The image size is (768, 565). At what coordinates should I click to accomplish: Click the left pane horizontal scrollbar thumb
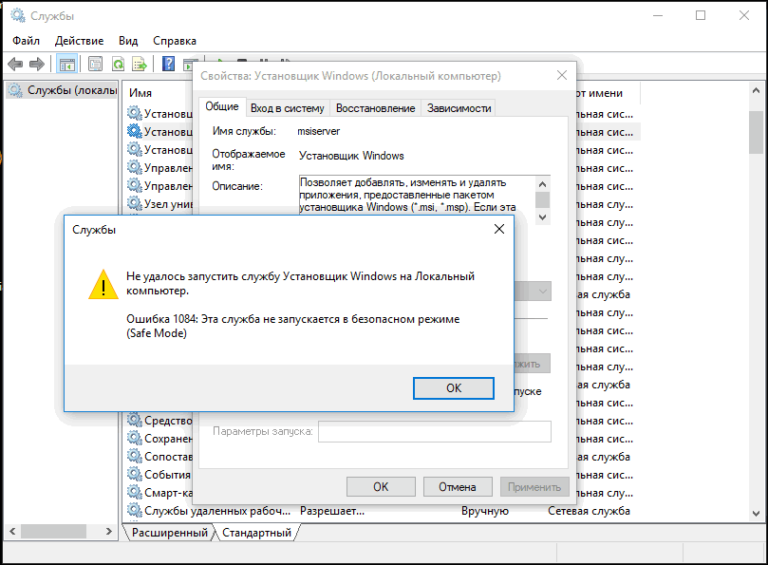[53, 531]
